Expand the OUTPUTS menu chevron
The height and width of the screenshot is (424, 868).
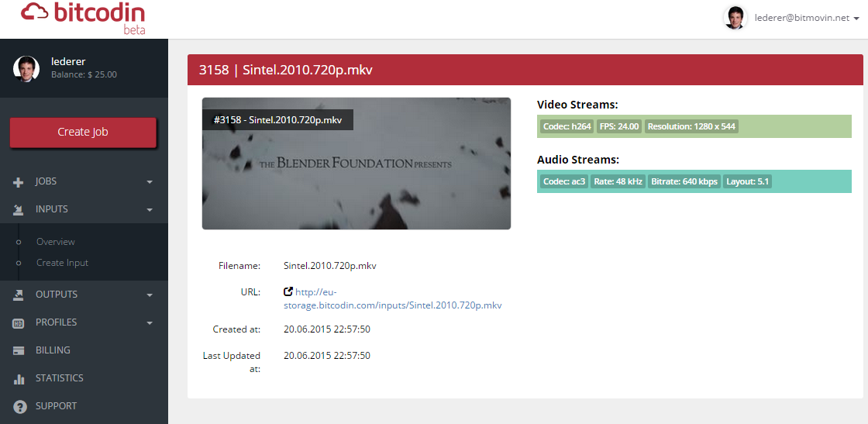coord(150,295)
